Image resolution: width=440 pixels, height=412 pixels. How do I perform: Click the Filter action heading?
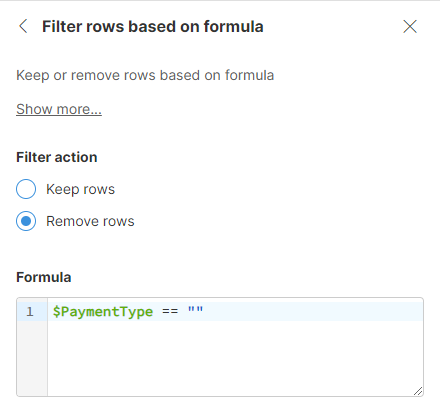click(57, 157)
